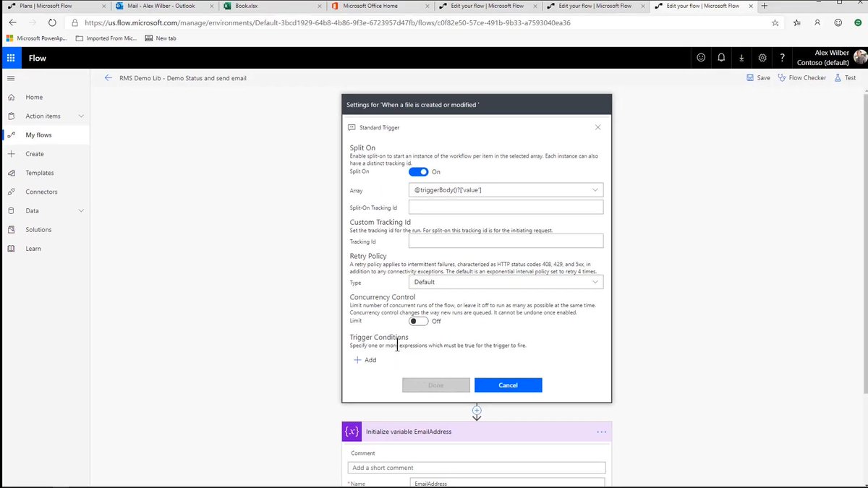Click the Split-On Tracking Id field
Viewport: 868px width, 488px height.
506,207
